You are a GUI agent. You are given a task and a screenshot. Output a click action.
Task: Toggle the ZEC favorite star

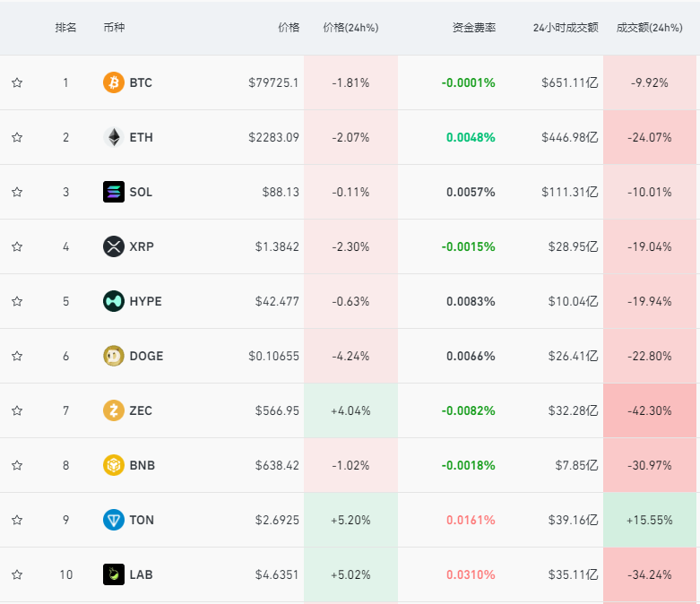[17, 410]
